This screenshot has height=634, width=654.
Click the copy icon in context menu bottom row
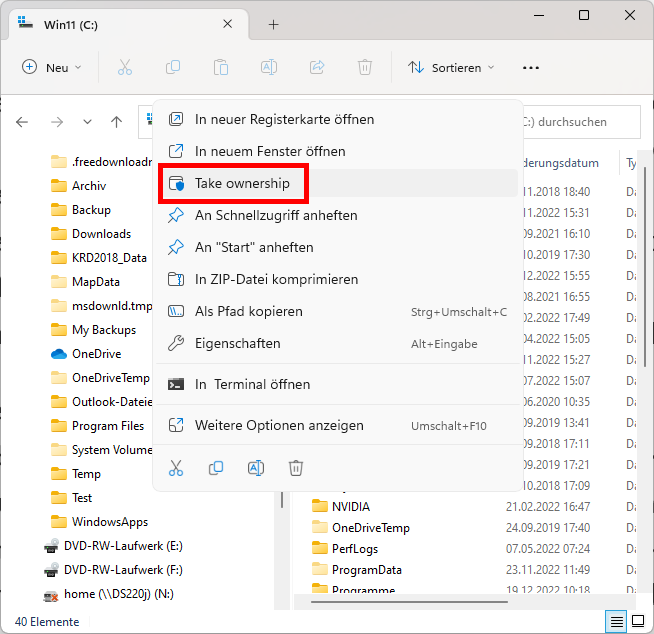point(216,467)
